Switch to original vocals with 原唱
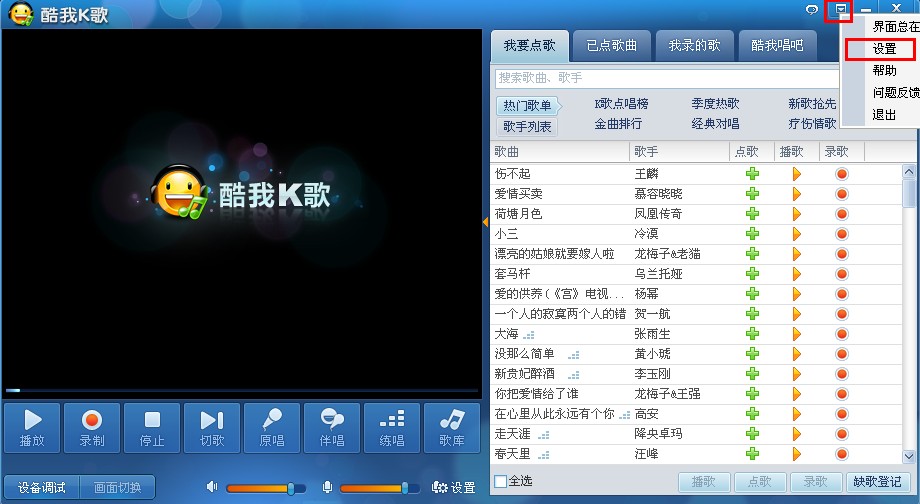Viewport: 920px width, 504px height. (x=272, y=428)
